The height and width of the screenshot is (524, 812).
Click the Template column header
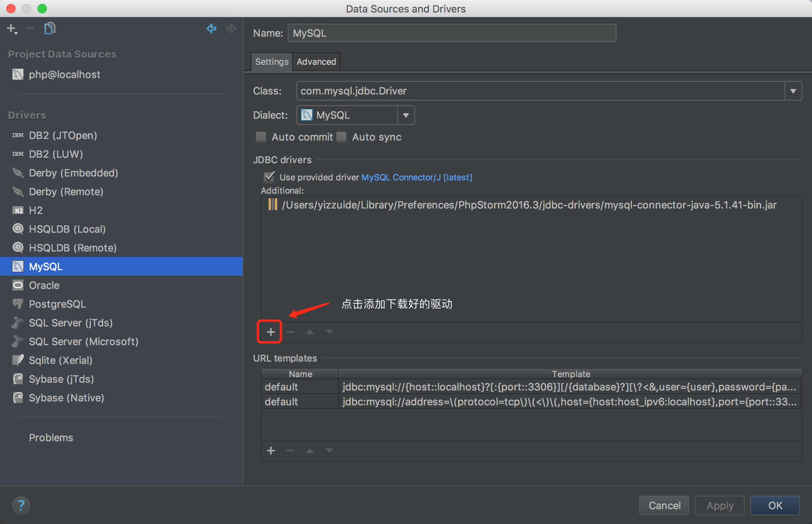coord(570,374)
